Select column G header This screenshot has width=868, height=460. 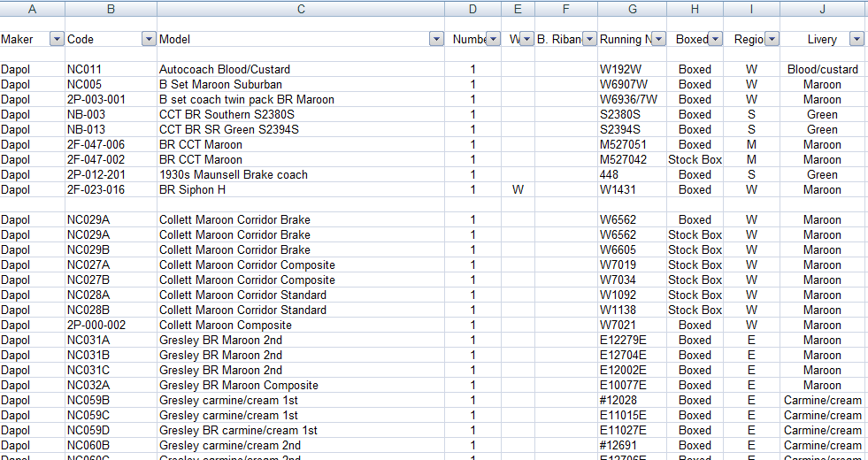[x=632, y=9]
